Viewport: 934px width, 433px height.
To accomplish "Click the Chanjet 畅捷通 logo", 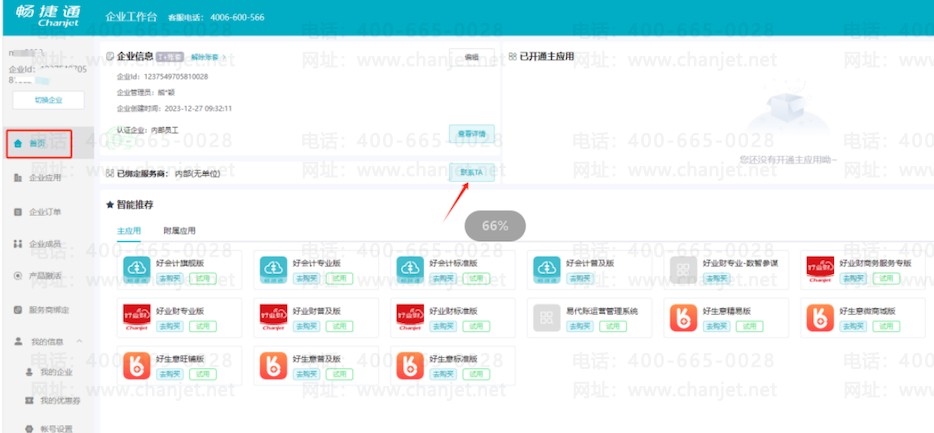I will click(49, 17).
